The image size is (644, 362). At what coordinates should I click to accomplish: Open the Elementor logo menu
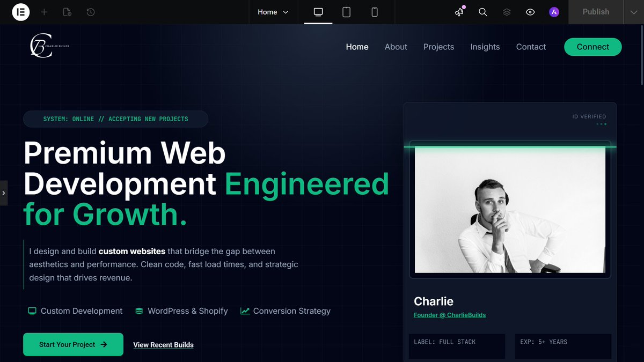[20, 12]
